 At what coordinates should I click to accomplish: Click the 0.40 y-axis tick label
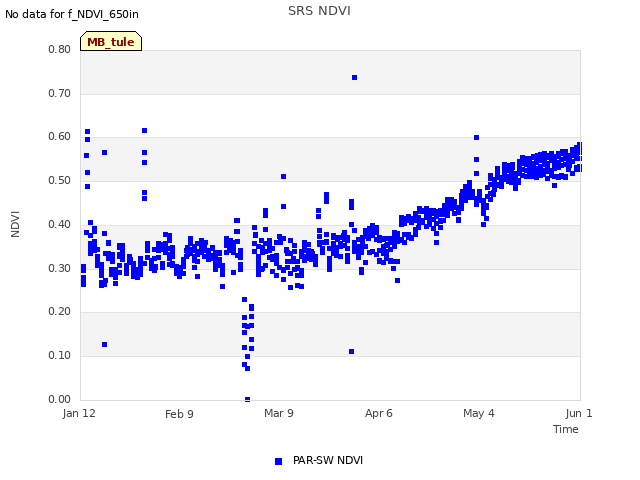click(x=60, y=224)
